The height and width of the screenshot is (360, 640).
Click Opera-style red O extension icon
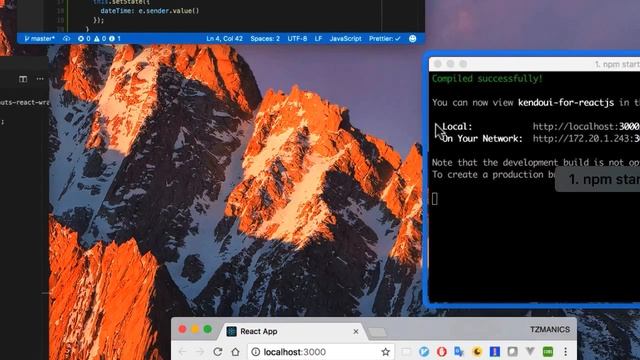point(442,351)
